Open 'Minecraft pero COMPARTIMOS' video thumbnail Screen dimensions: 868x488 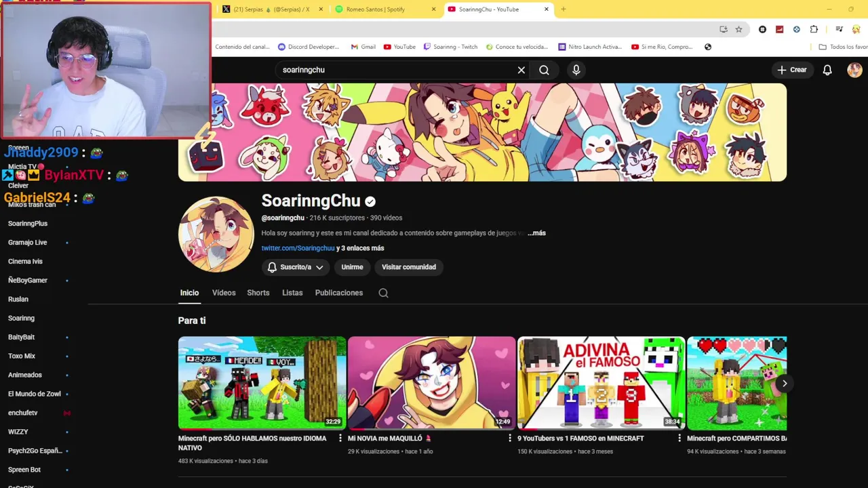tap(736, 383)
